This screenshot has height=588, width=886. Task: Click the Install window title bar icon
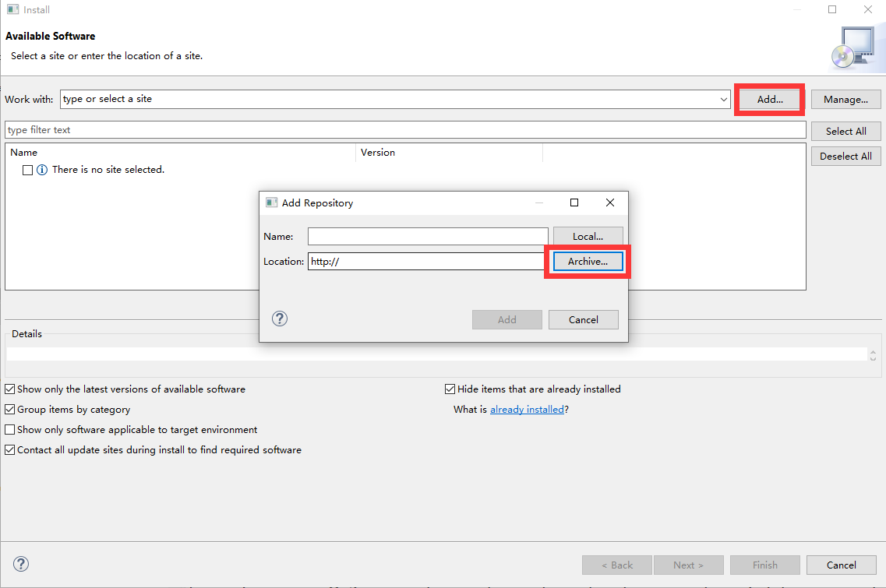click(13, 9)
